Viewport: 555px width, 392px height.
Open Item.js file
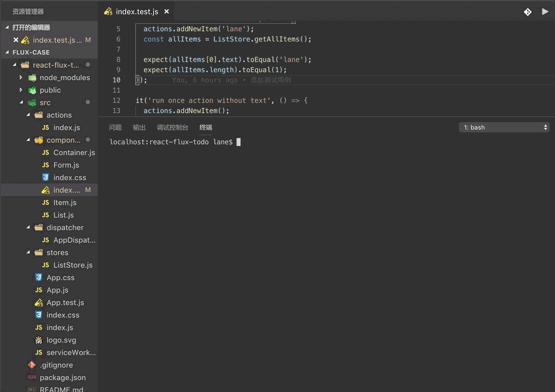click(65, 203)
